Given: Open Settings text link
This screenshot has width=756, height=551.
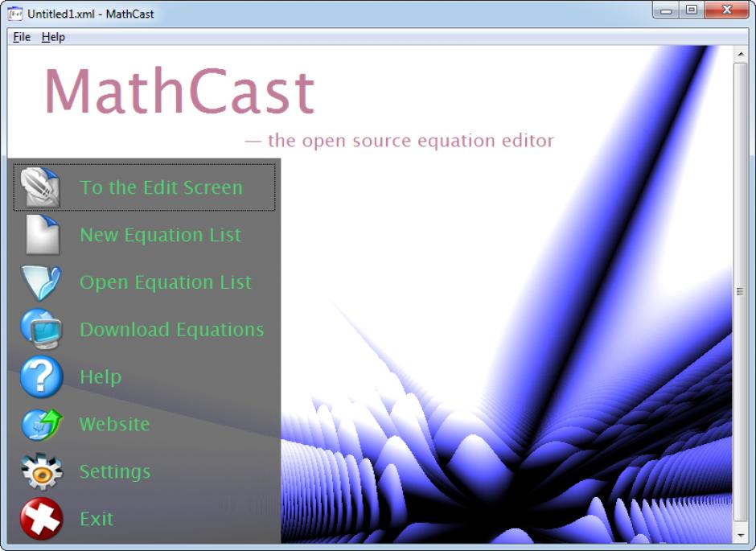Looking at the screenshot, I should click(x=115, y=471).
